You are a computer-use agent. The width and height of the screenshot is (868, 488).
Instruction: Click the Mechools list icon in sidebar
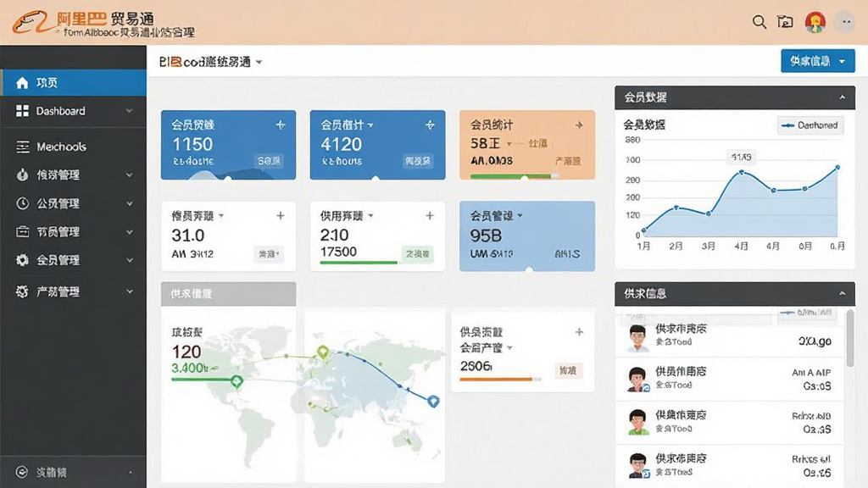click(x=23, y=147)
